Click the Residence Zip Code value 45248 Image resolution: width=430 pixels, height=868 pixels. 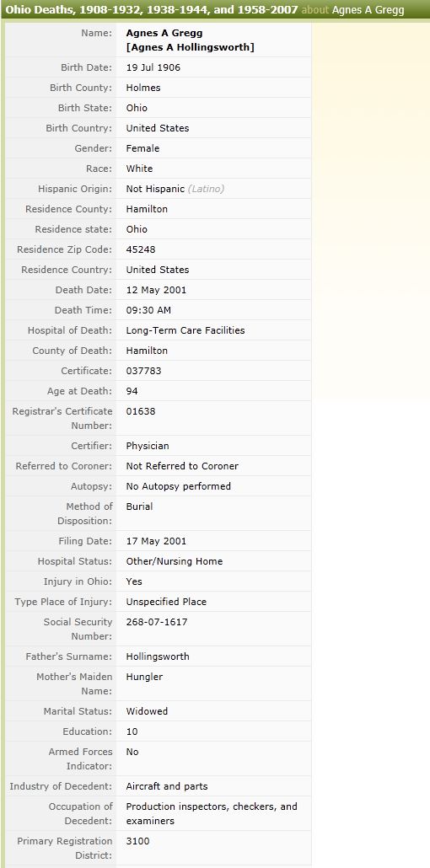[x=141, y=249]
